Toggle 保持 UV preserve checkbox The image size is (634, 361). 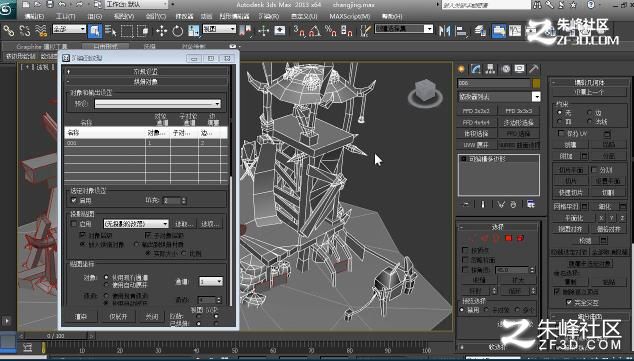(x=560, y=133)
